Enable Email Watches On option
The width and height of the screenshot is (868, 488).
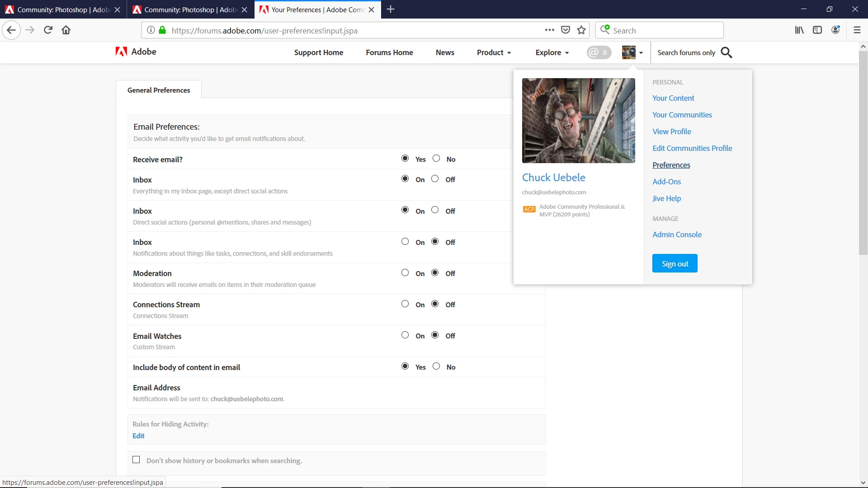coord(405,335)
